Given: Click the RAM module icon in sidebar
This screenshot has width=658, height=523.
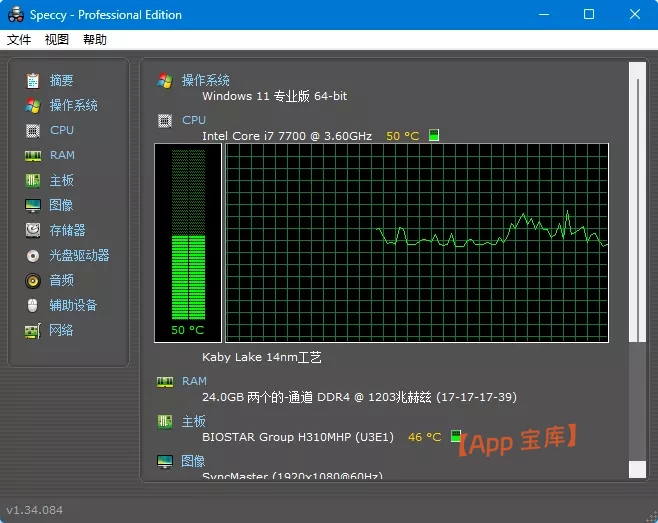Looking at the screenshot, I should point(33,156).
